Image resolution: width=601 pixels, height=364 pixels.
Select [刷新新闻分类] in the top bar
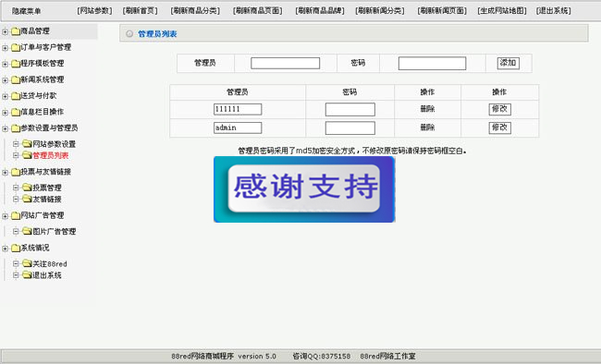[x=380, y=11]
